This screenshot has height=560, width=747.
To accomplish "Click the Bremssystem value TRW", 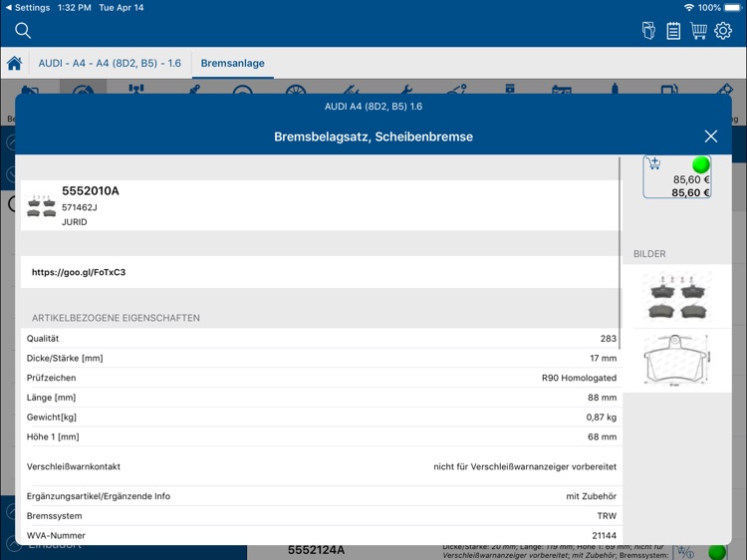I will click(607, 516).
